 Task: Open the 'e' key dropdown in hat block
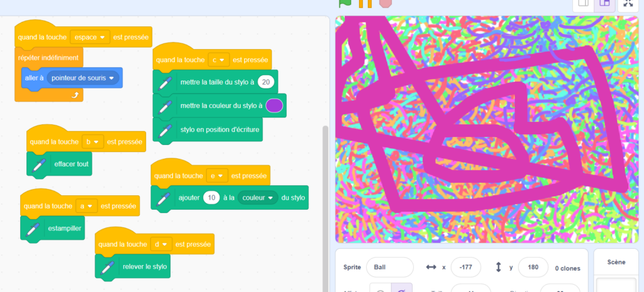pyautogui.click(x=217, y=176)
